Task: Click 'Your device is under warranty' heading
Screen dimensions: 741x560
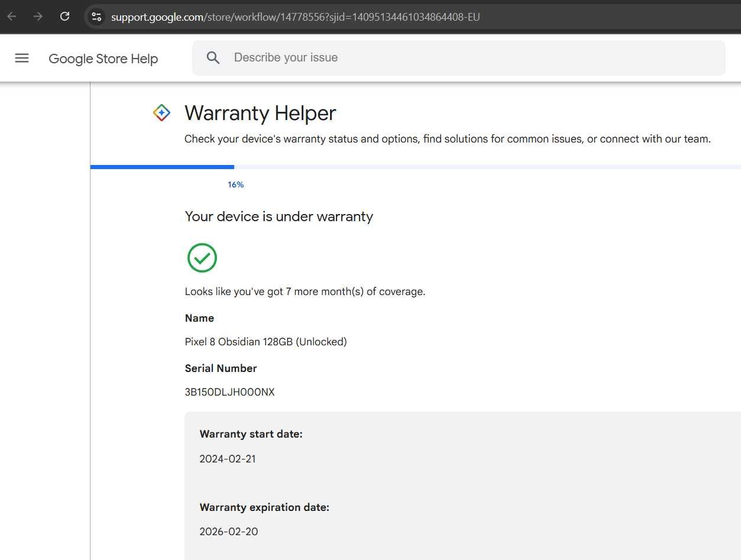Action: point(279,216)
